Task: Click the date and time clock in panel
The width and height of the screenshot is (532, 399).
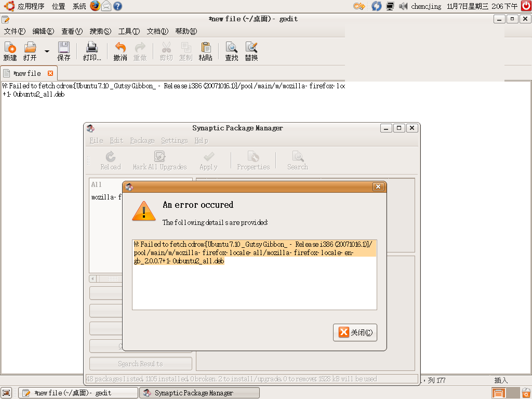Action: pos(482,6)
